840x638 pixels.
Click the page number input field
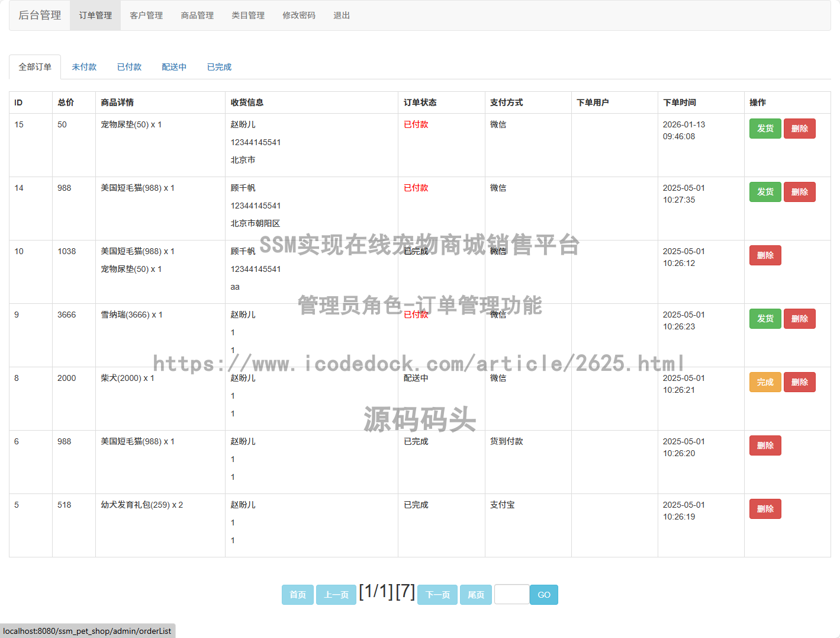click(511, 594)
